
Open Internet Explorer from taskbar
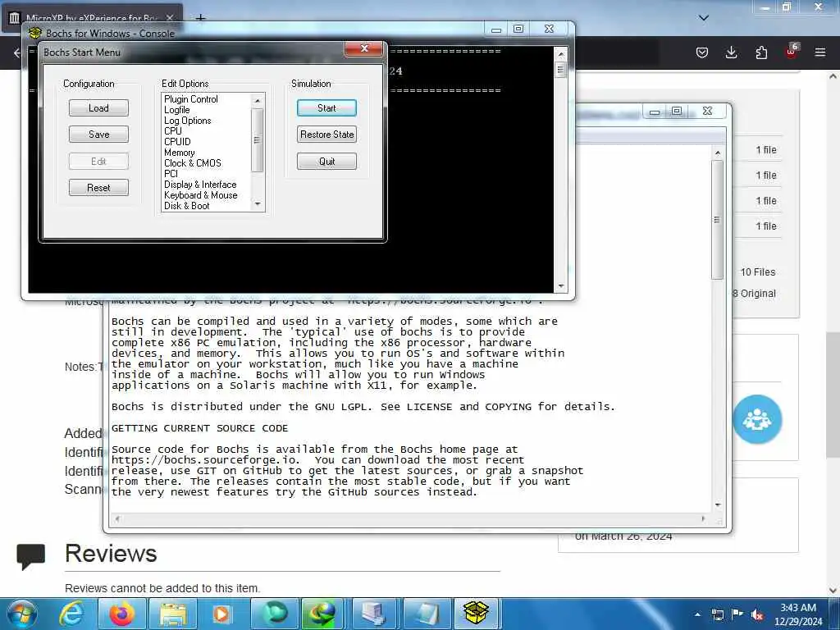[71, 614]
